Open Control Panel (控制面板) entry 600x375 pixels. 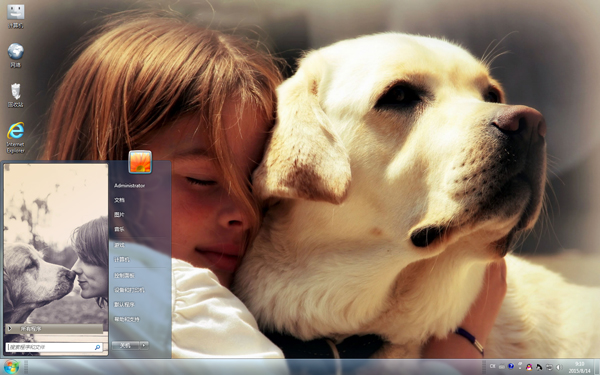click(124, 275)
